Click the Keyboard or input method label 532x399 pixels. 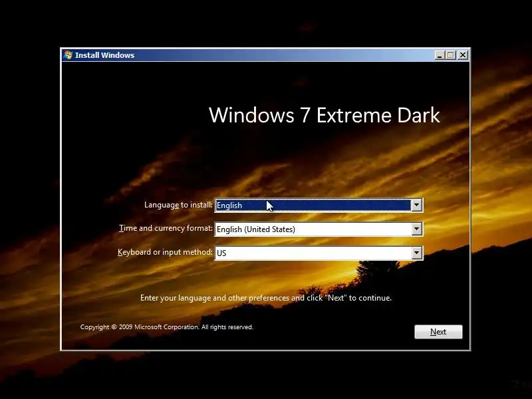pos(165,252)
